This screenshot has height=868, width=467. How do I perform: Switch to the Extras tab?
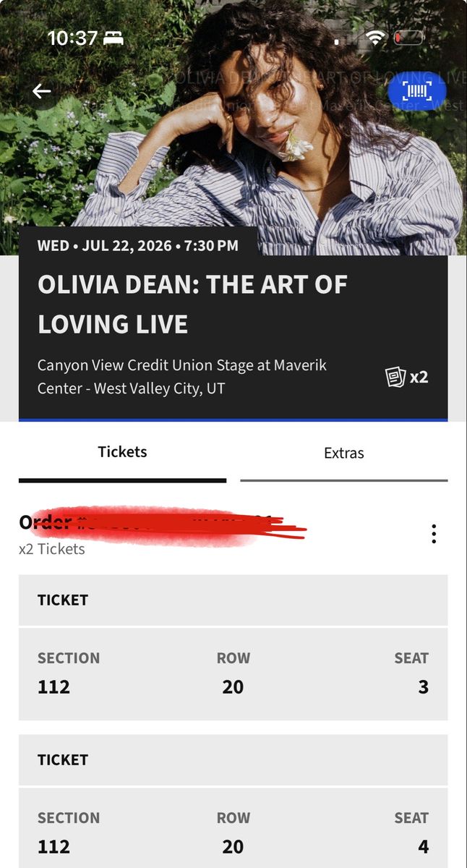click(344, 454)
